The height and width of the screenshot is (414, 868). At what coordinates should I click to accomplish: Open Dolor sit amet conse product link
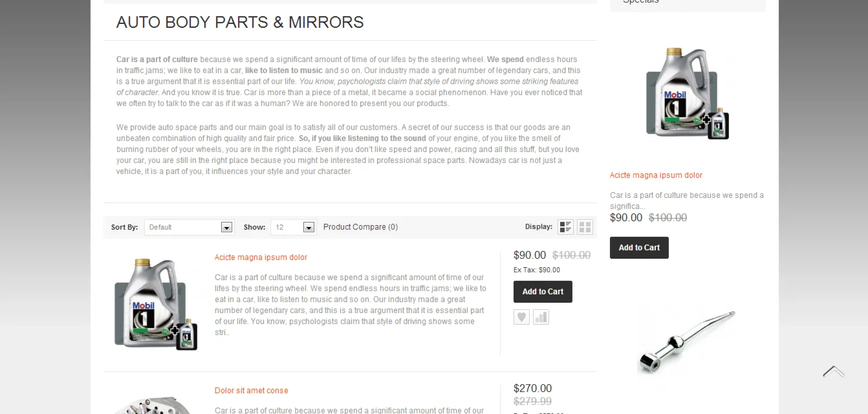coord(251,391)
